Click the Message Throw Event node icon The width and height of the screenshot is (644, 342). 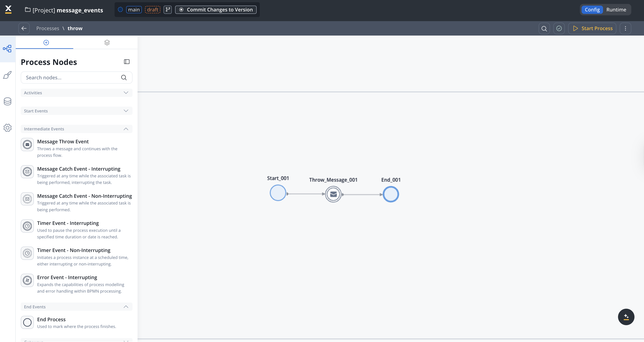(x=27, y=144)
